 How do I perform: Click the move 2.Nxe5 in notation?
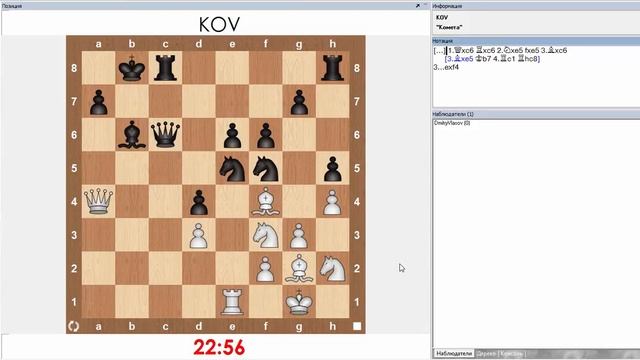(510, 50)
